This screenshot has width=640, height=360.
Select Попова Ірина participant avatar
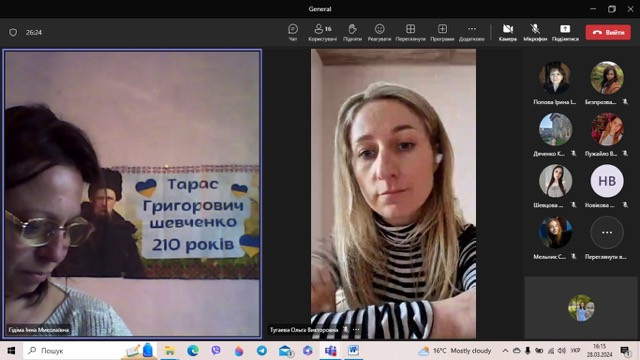point(555,78)
